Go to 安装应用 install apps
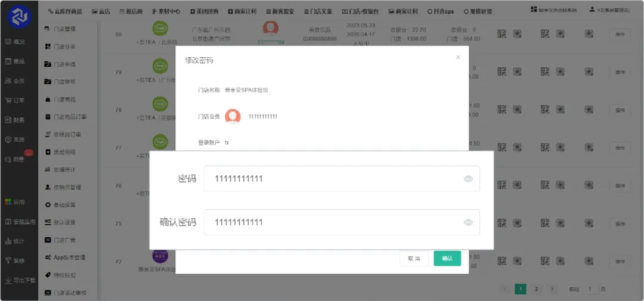This screenshot has height=301, width=644. pyautogui.click(x=20, y=222)
